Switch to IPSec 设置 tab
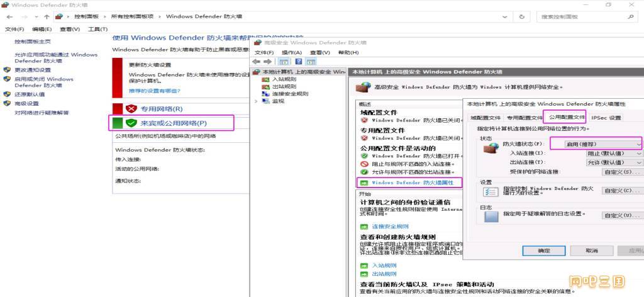The height and width of the screenshot is (297, 644). pyautogui.click(x=606, y=118)
